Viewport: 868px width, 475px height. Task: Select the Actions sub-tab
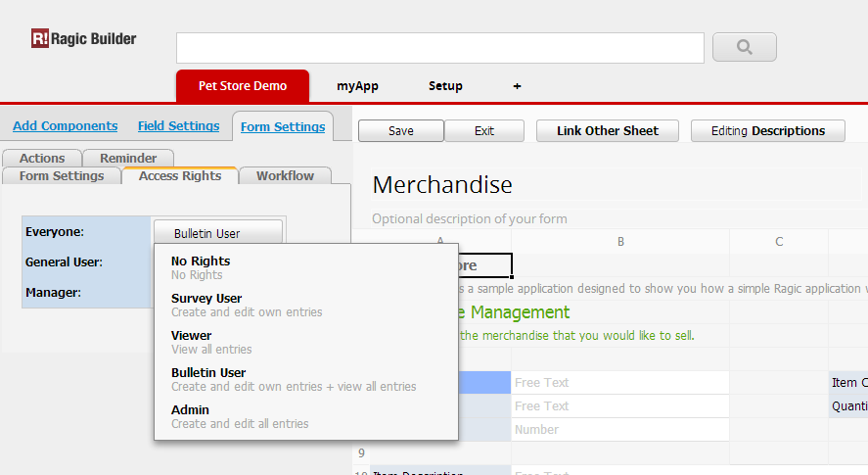42,158
